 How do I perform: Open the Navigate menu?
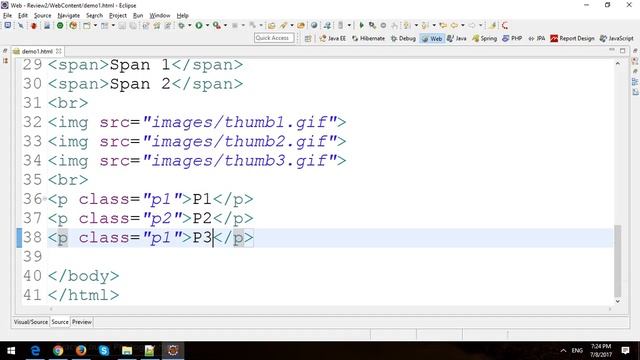69,16
